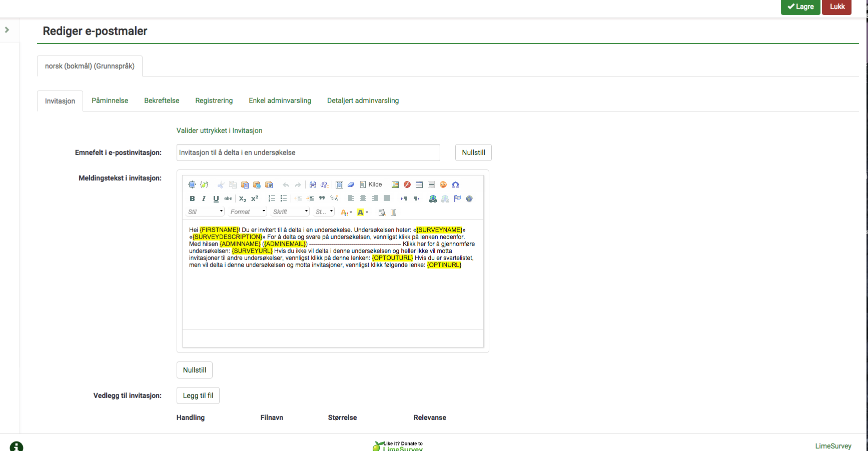Open the Stil dropdown
The image size is (868, 451).
point(205,212)
